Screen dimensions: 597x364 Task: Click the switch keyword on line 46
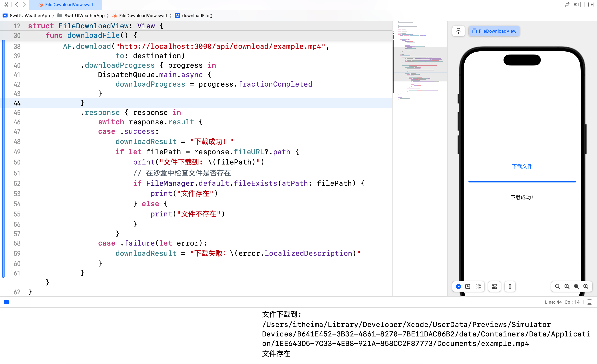click(111, 122)
